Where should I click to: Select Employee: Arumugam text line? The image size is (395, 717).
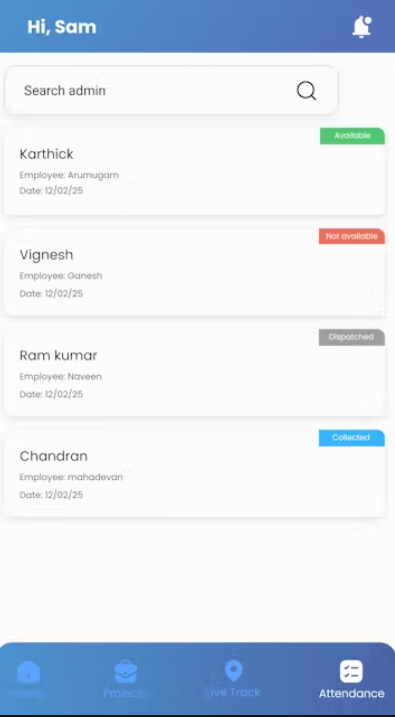(x=69, y=175)
